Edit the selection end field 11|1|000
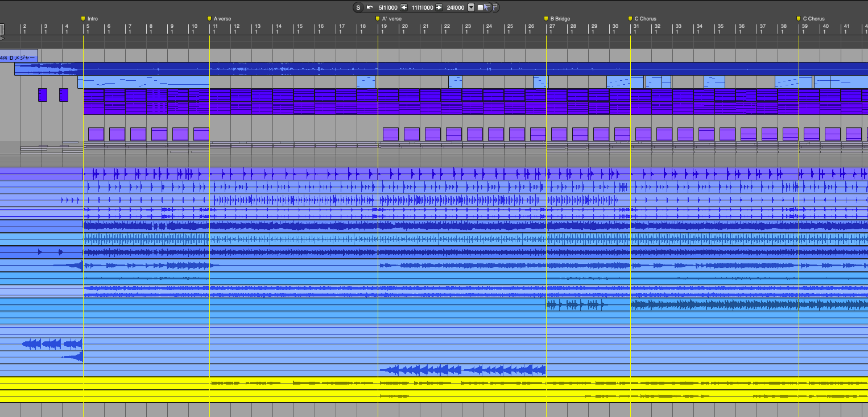Image resolution: width=868 pixels, height=417 pixels. (422, 7)
